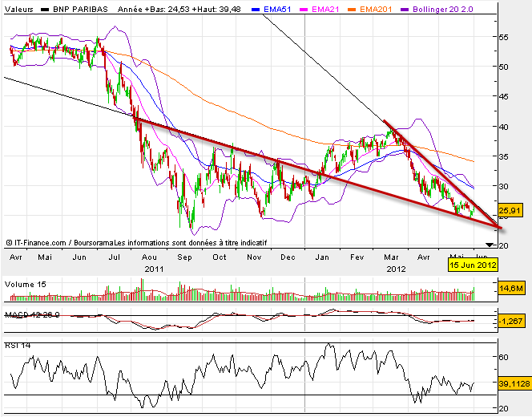Click the Valeurs label in the header
The width and height of the screenshot is (532, 417).
point(18,8)
